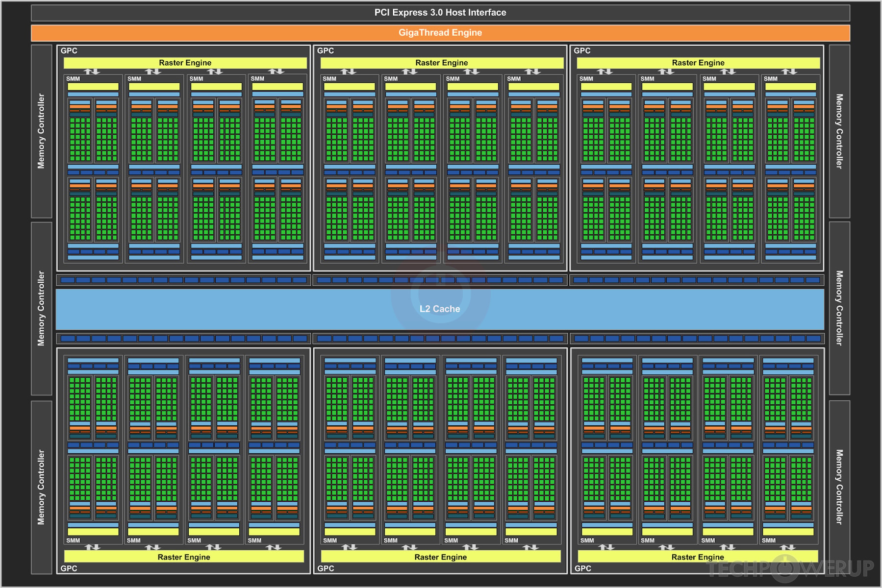
Task: Click the first SMM label in top-left GPC
Action: pyautogui.click(x=73, y=78)
